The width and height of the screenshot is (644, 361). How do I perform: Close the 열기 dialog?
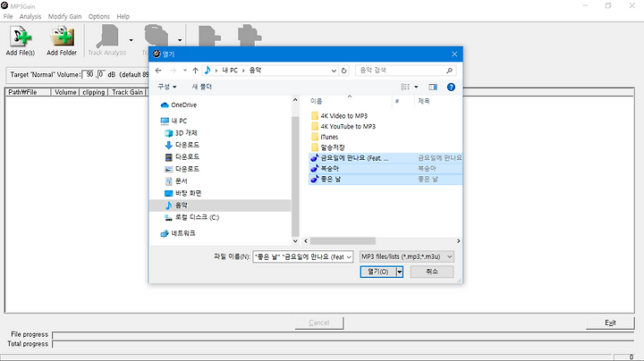pyautogui.click(x=454, y=55)
